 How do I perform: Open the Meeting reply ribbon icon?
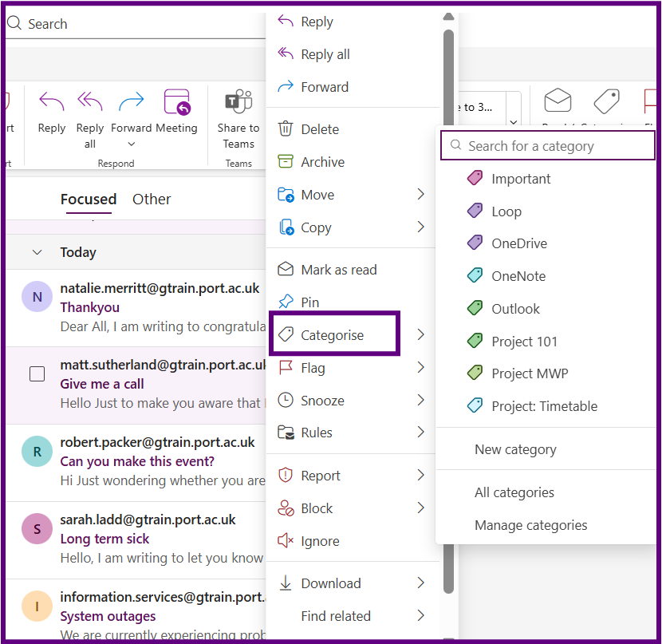point(176,102)
